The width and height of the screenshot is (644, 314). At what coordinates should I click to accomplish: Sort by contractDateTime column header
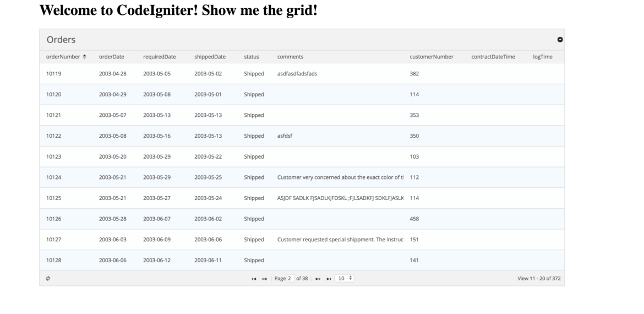tap(493, 57)
